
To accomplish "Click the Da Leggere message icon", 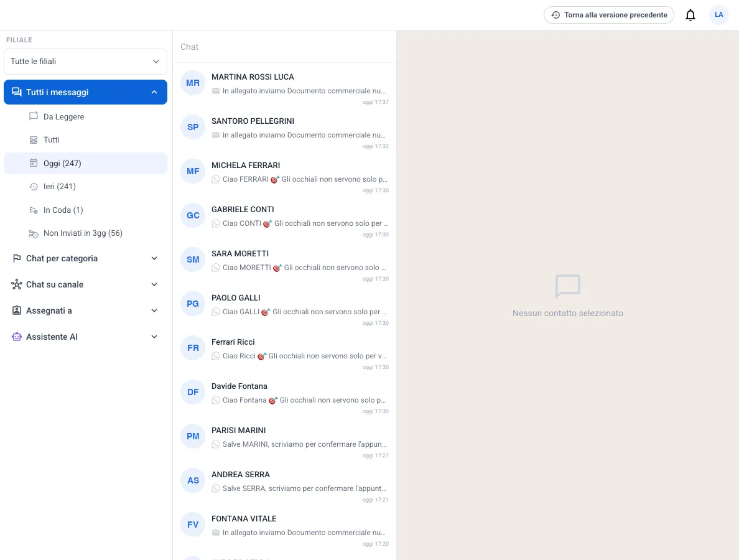I will [x=34, y=116].
